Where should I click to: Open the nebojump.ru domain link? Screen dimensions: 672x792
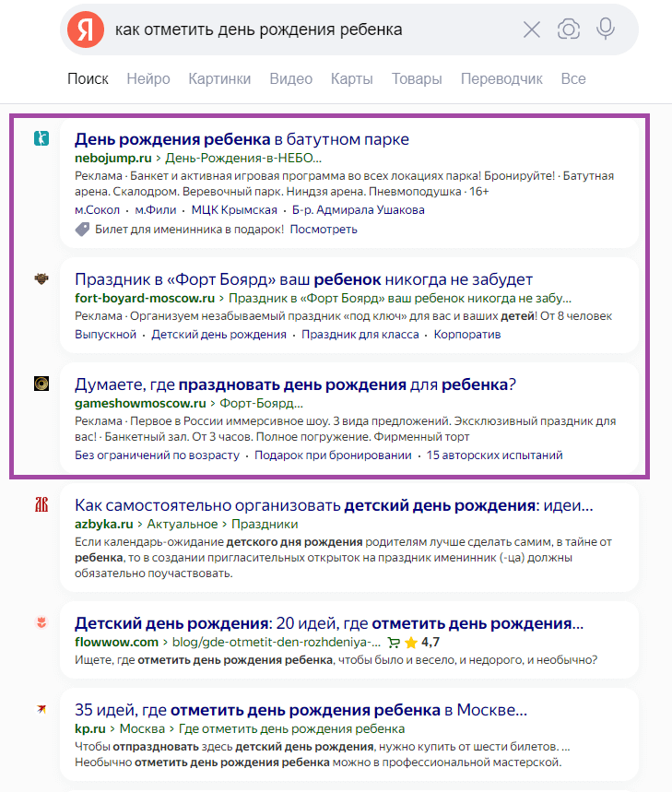[113, 158]
